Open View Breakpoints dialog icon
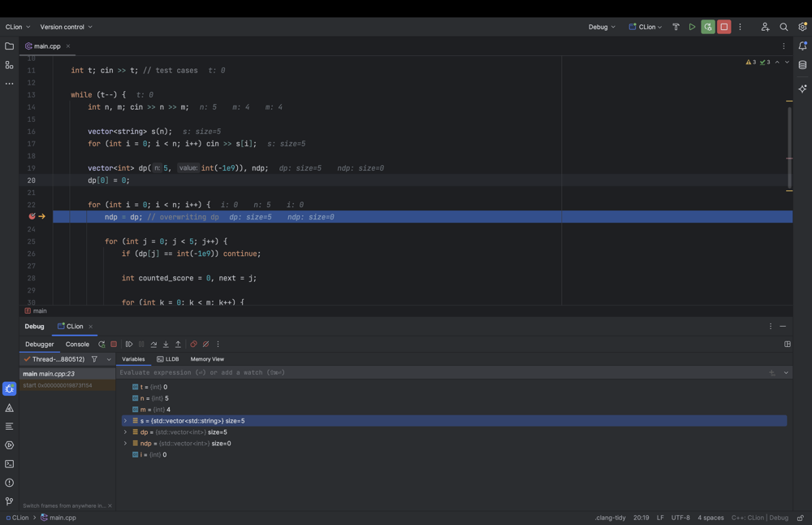 [193, 345]
